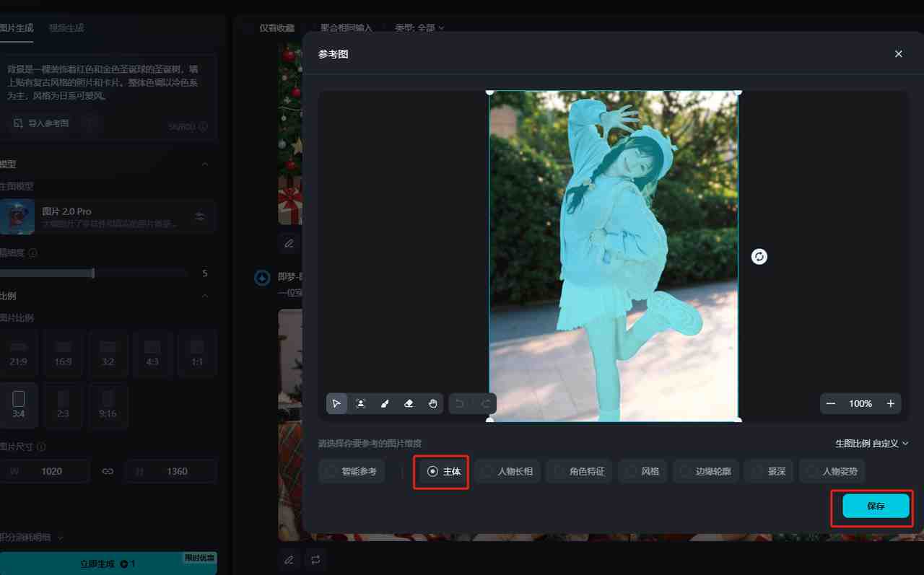This screenshot has width=924, height=575.
Task: Choose the auto subject selection tool
Action: 360,403
